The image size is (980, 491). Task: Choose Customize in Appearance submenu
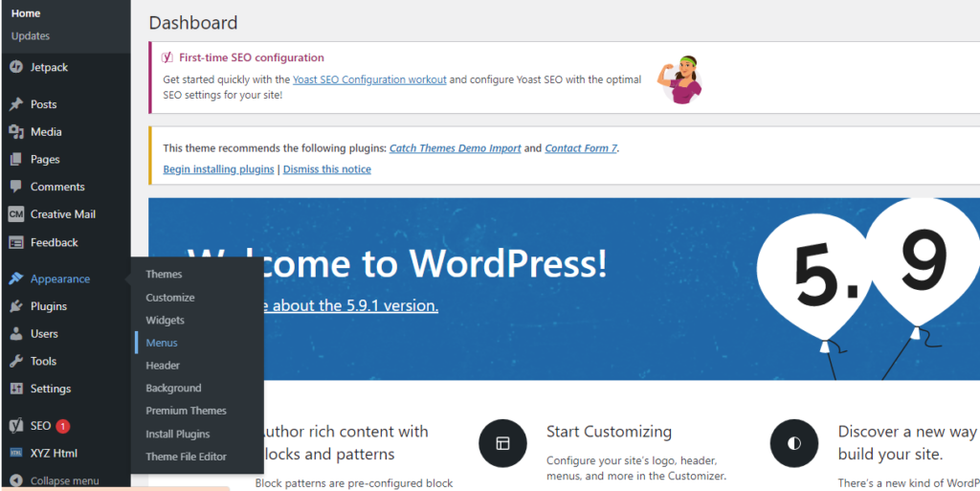pyautogui.click(x=170, y=298)
